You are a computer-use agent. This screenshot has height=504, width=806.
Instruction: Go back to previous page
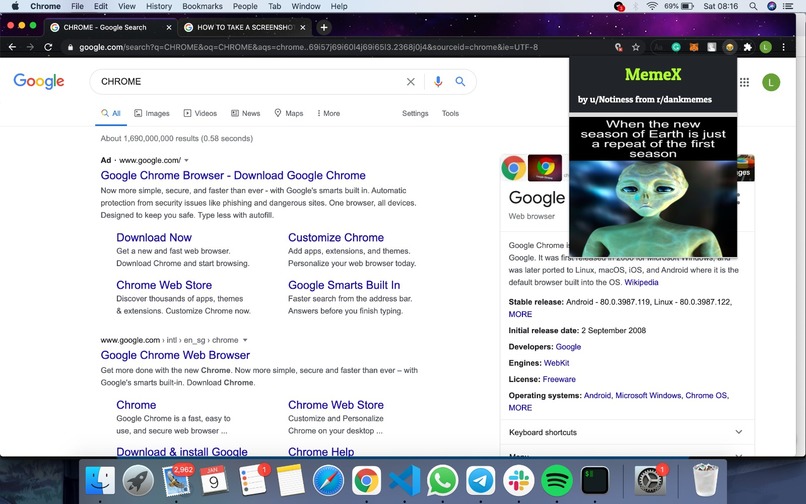(12, 47)
